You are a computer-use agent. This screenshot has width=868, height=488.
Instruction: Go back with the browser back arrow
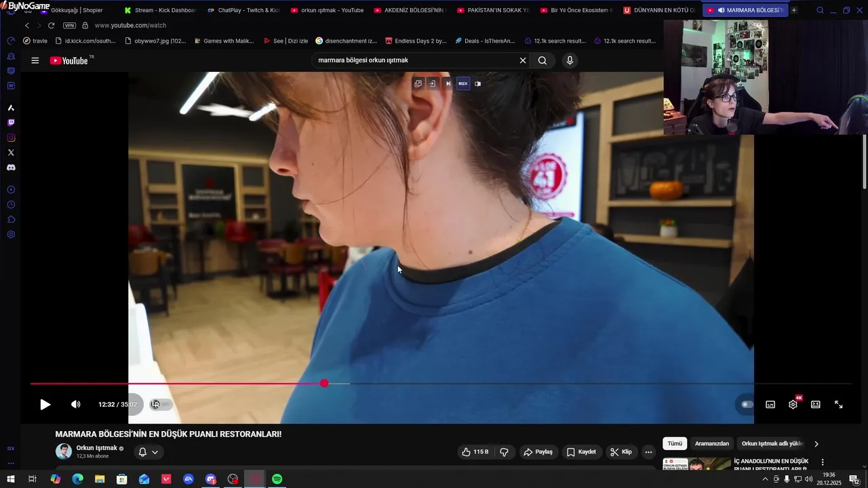[x=27, y=25]
